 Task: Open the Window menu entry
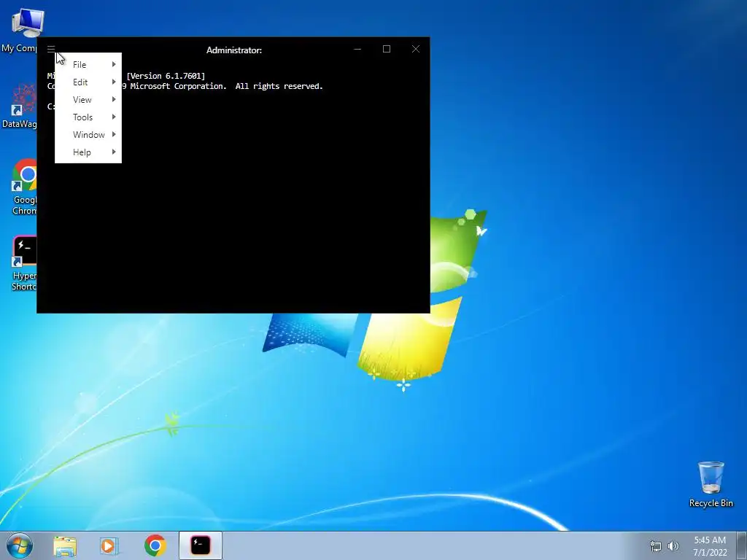(88, 135)
